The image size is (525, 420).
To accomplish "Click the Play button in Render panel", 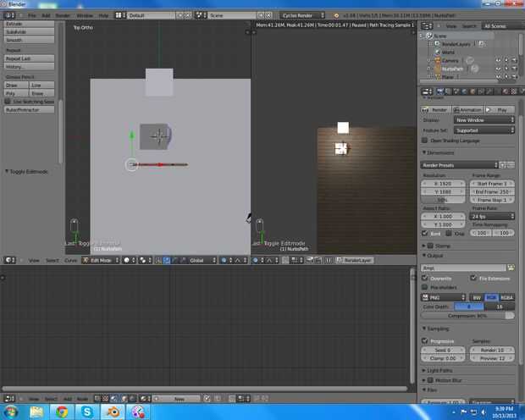I will pos(500,110).
